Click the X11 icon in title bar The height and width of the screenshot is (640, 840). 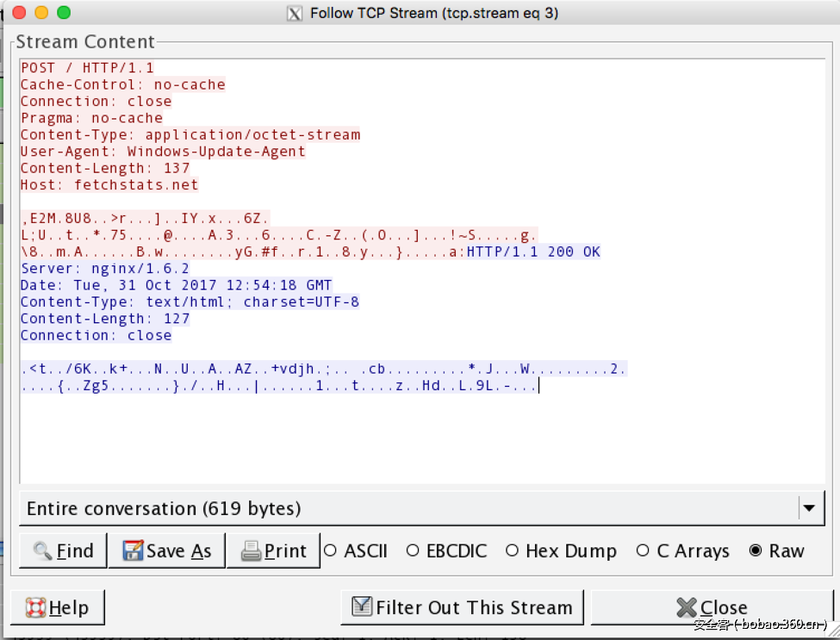click(295, 13)
